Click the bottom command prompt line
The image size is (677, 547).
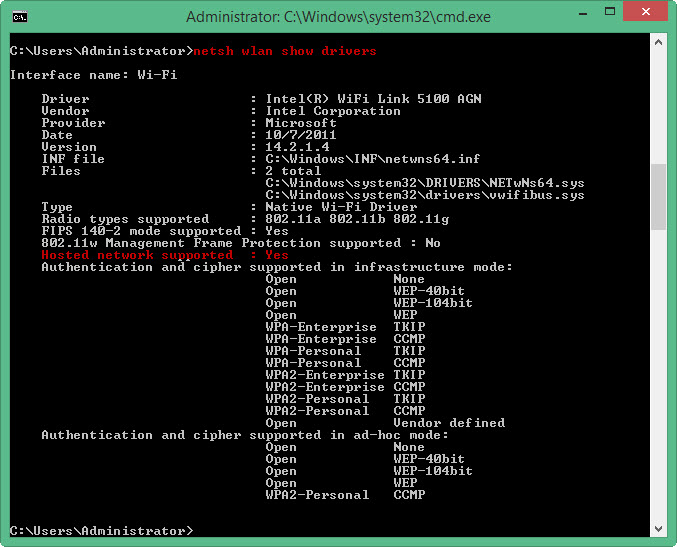[101, 531]
